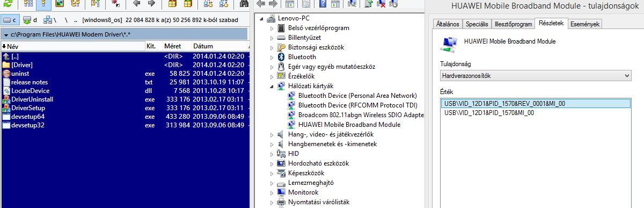Screen dimensions: 644x208
Task: Scan for hardware changes icon
Action: tap(352, 4)
